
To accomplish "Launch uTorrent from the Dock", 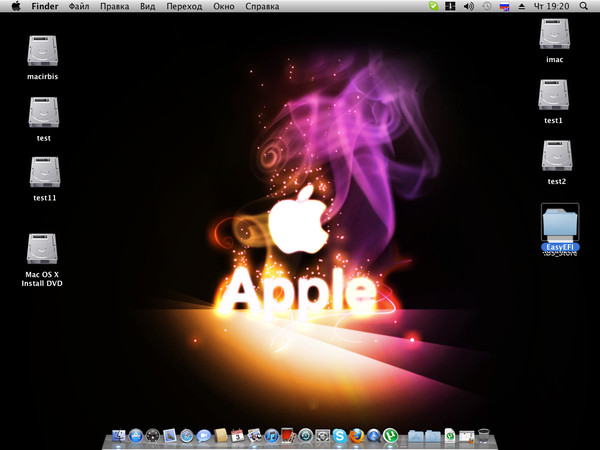I will click(x=390, y=435).
